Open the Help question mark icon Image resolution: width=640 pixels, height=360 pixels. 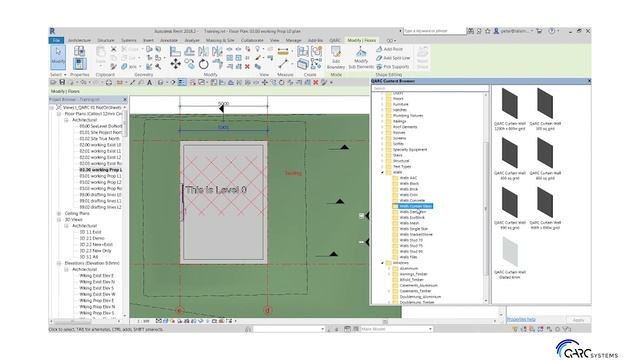pyautogui.click(x=551, y=31)
